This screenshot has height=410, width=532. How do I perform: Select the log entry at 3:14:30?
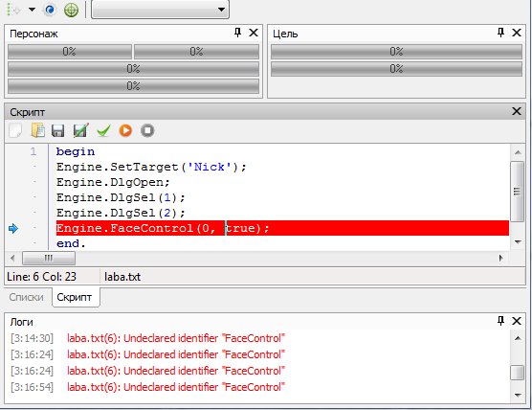coord(147,338)
